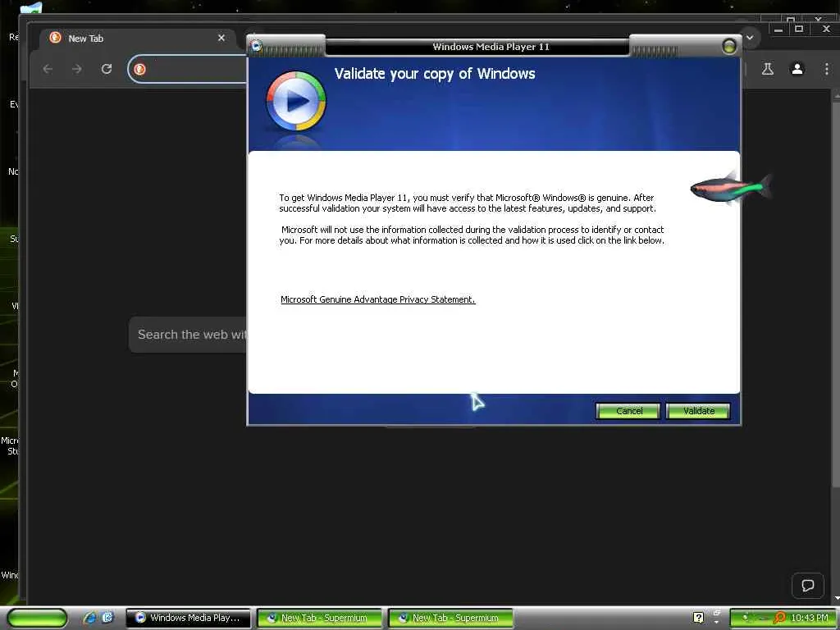
Task: Minimize the Supermium browser window
Action: pos(778,30)
